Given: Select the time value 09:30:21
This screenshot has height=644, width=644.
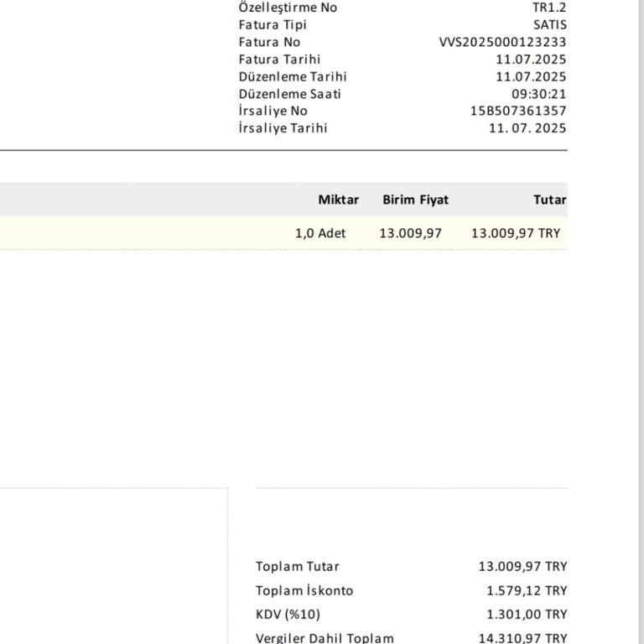Looking at the screenshot, I should 539,94.
